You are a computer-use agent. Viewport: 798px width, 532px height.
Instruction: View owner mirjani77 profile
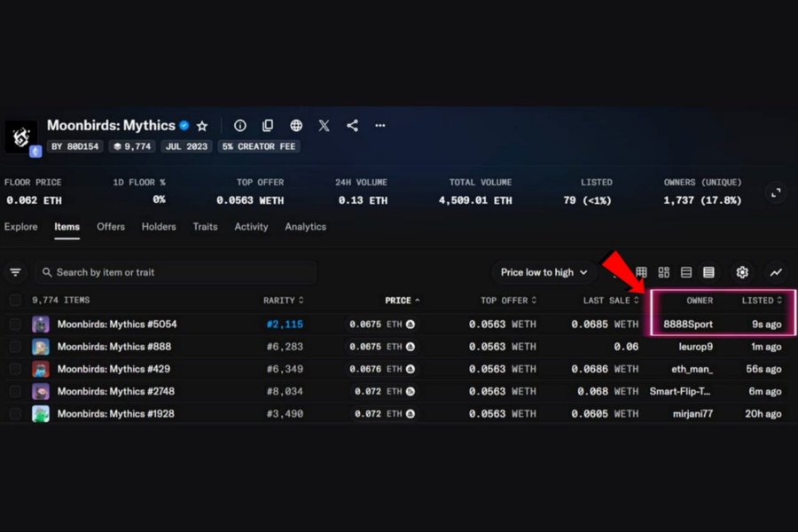692,414
